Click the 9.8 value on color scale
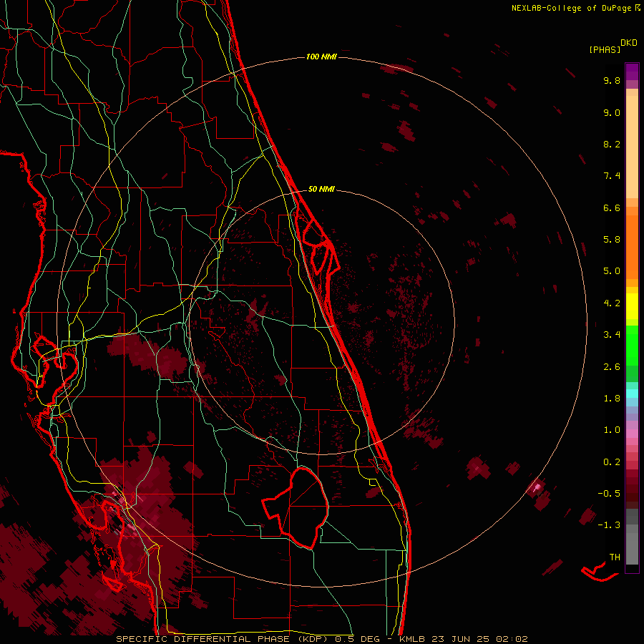644x644 pixels. point(612,80)
